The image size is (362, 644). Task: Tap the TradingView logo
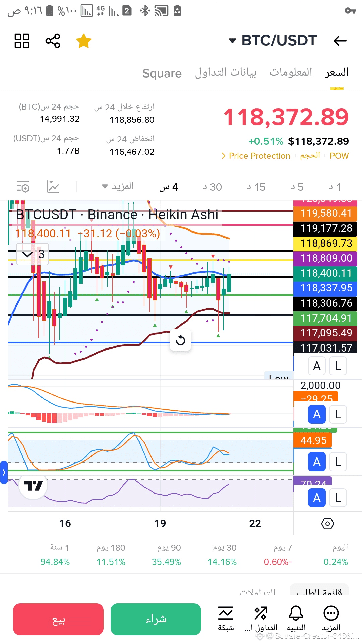tap(33, 485)
